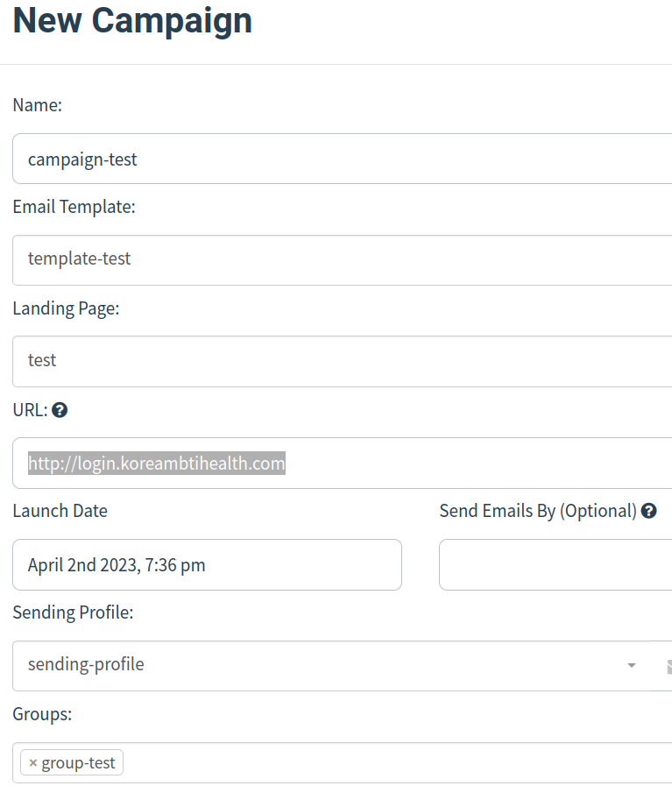
Task: Select the group-test tag
Action: pyautogui.click(x=79, y=763)
